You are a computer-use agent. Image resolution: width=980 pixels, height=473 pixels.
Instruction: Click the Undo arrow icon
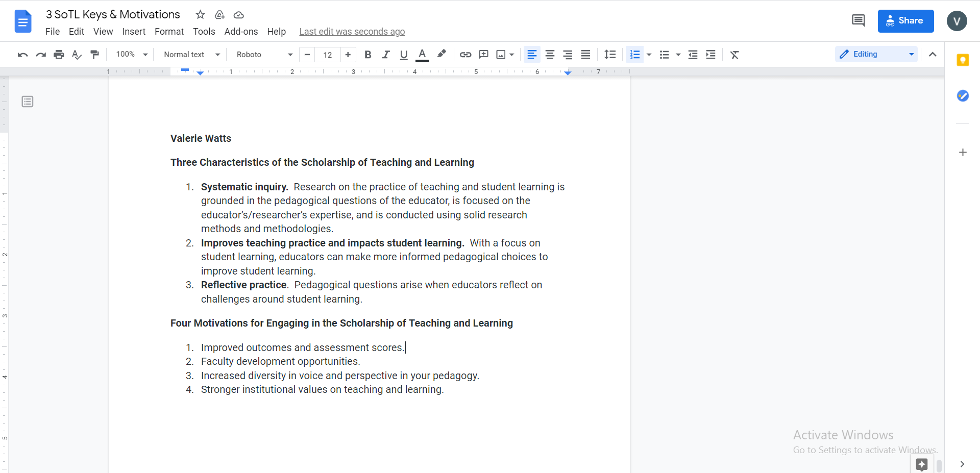22,55
